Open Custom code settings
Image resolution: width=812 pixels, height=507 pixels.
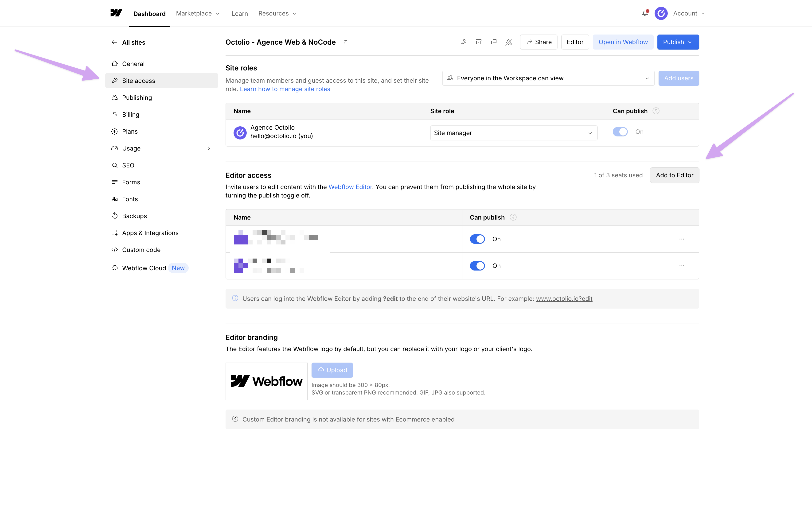(161, 250)
